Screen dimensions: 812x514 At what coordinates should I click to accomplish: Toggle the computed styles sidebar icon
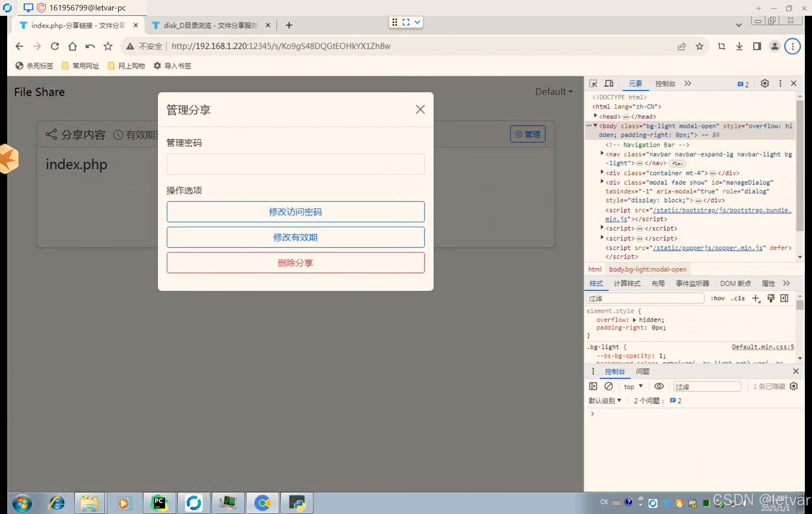(784, 298)
